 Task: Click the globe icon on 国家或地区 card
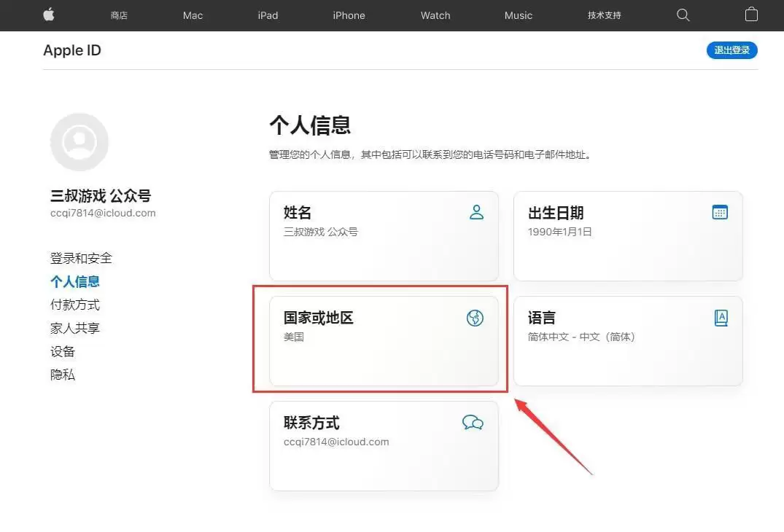[475, 318]
